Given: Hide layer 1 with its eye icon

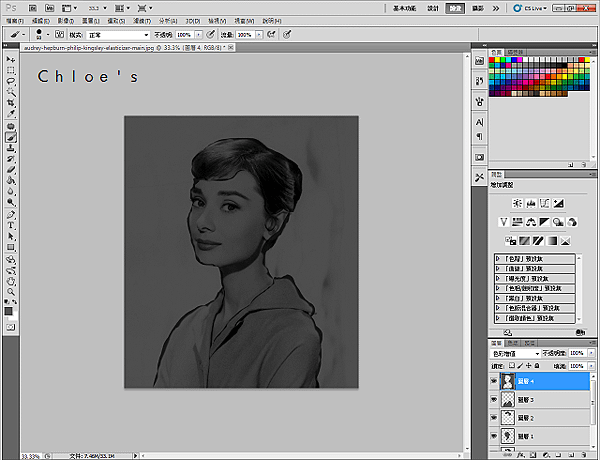Looking at the screenshot, I should pyautogui.click(x=494, y=436).
